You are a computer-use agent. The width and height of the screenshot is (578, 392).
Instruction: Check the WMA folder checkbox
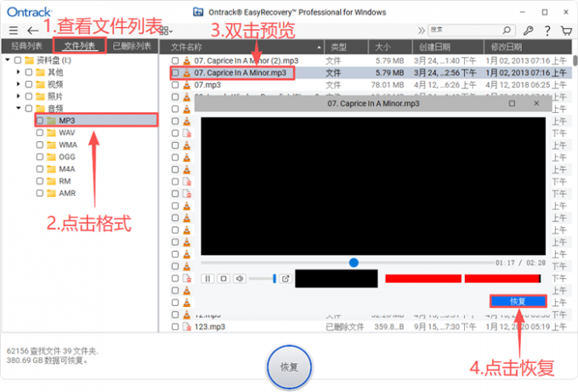click(40, 145)
